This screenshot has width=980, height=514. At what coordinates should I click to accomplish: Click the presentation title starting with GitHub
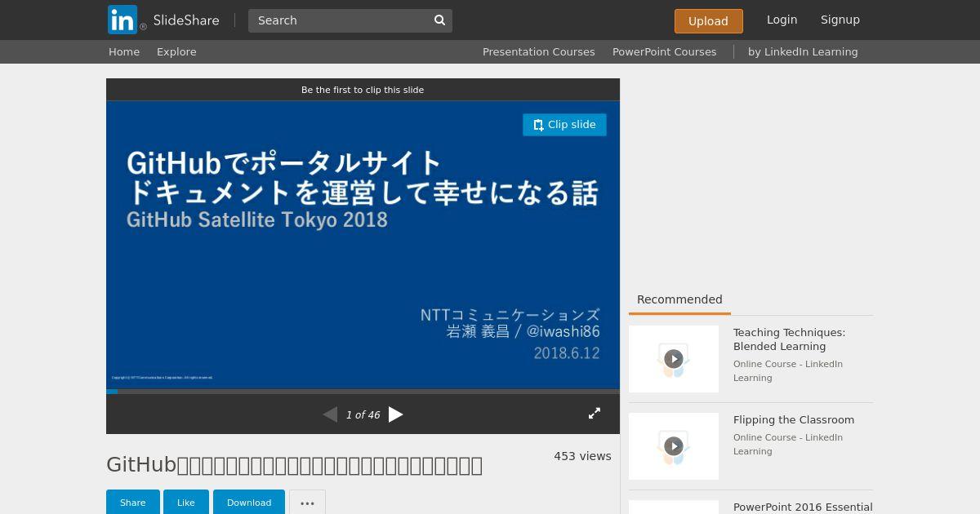click(x=294, y=465)
